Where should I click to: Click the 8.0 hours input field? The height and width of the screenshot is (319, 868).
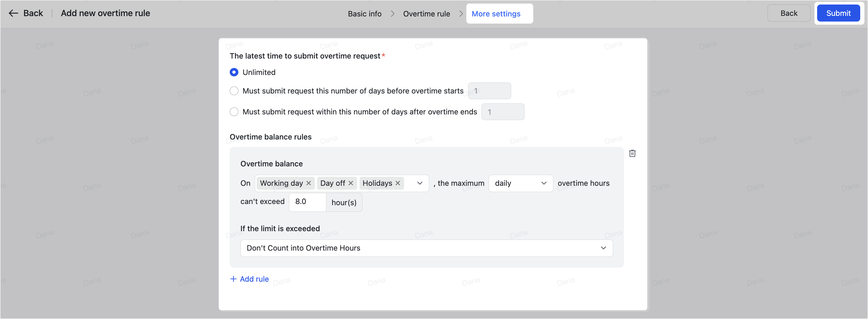[x=307, y=202]
